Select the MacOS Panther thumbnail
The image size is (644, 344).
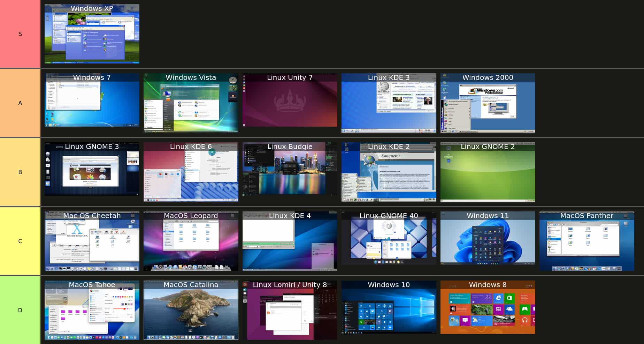[x=587, y=241]
